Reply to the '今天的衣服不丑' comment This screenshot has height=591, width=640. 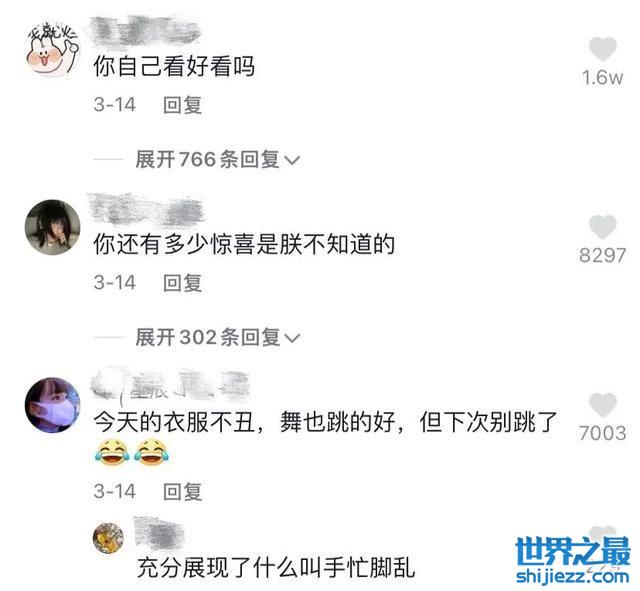[182, 491]
